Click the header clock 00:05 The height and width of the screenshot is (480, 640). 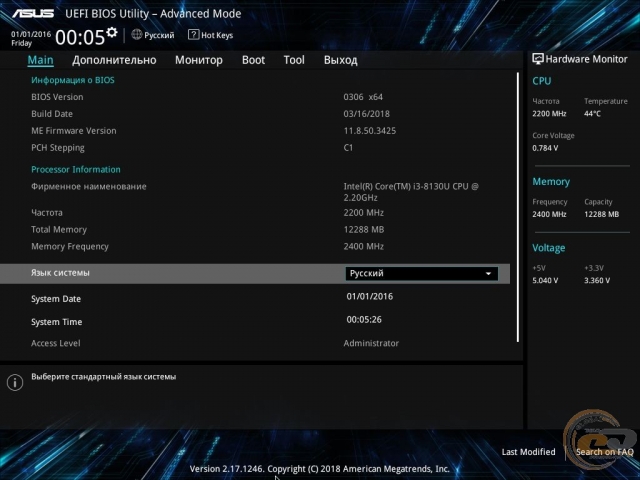(x=80, y=38)
